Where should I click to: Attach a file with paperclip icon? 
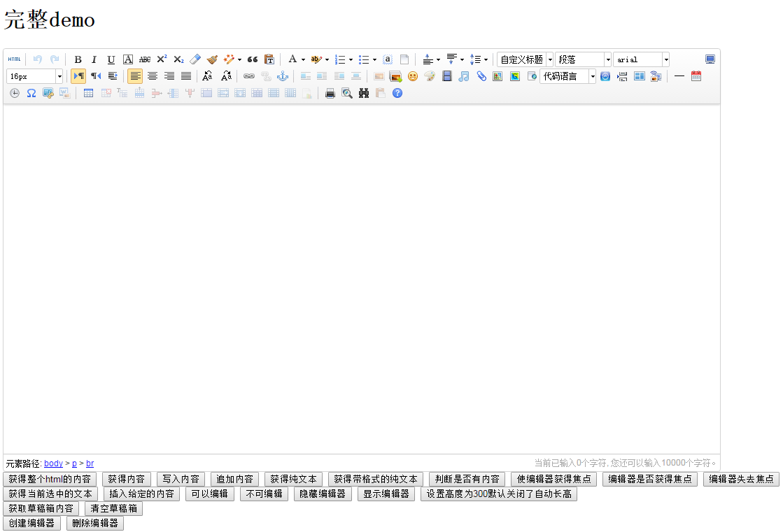click(481, 76)
